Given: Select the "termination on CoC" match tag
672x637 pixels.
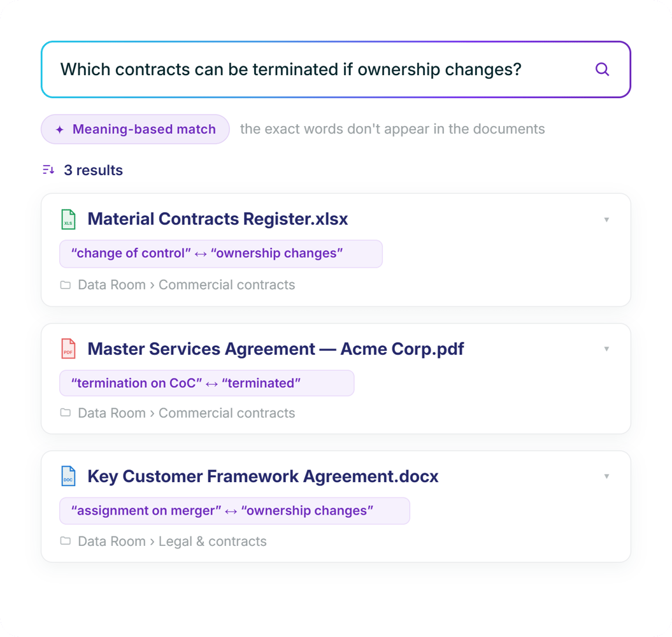Looking at the screenshot, I should pyautogui.click(x=206, y=383).
